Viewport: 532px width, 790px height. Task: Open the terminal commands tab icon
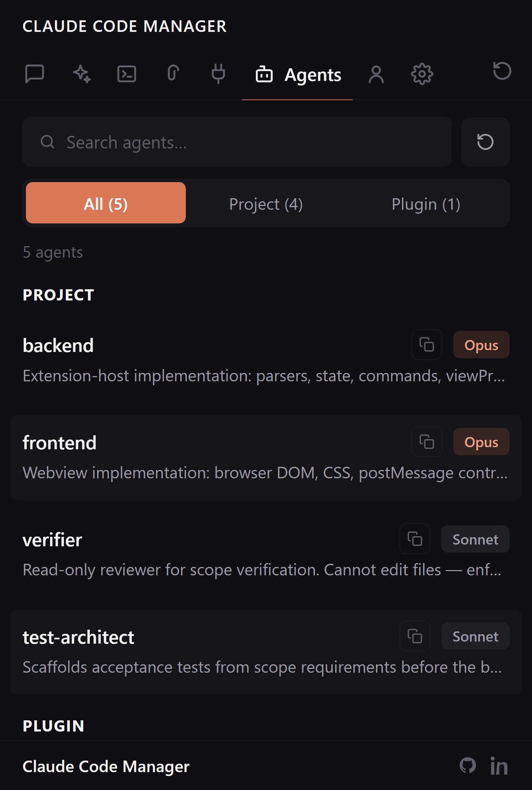point(127,74)
